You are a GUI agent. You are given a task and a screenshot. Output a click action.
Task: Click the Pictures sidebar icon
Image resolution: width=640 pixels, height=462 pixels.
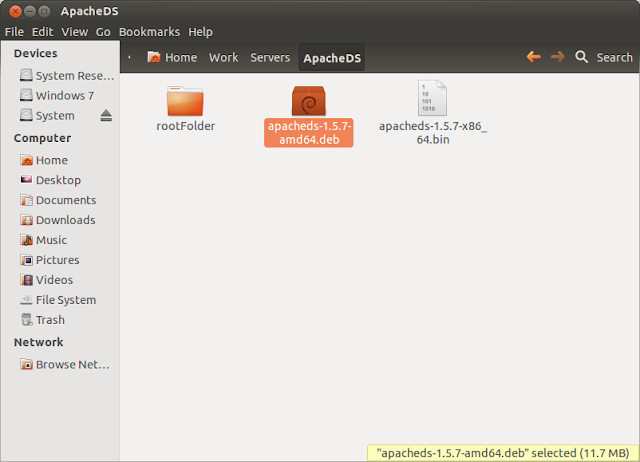(27, 260)
